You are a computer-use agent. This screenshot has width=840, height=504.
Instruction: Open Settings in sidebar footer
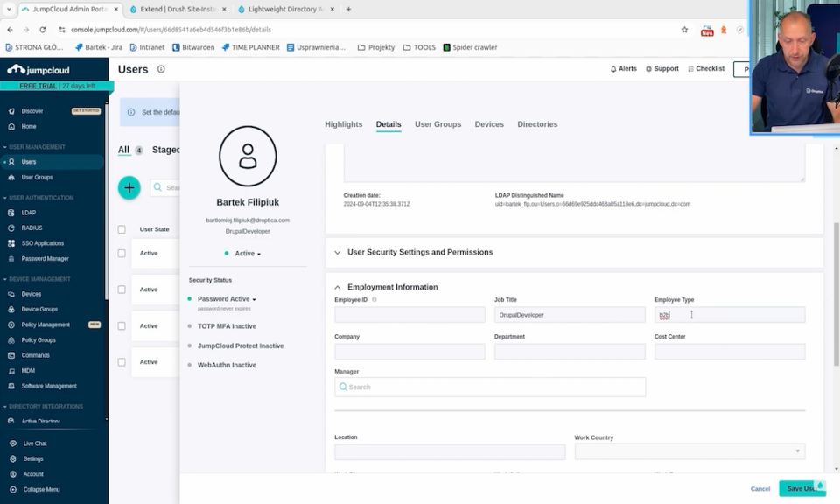[x=33, y=459]
